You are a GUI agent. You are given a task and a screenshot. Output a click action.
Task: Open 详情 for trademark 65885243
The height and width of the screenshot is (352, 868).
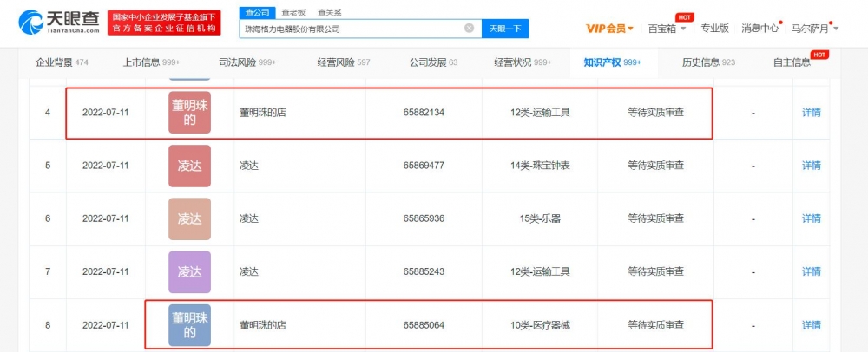[x=811, y=271]
